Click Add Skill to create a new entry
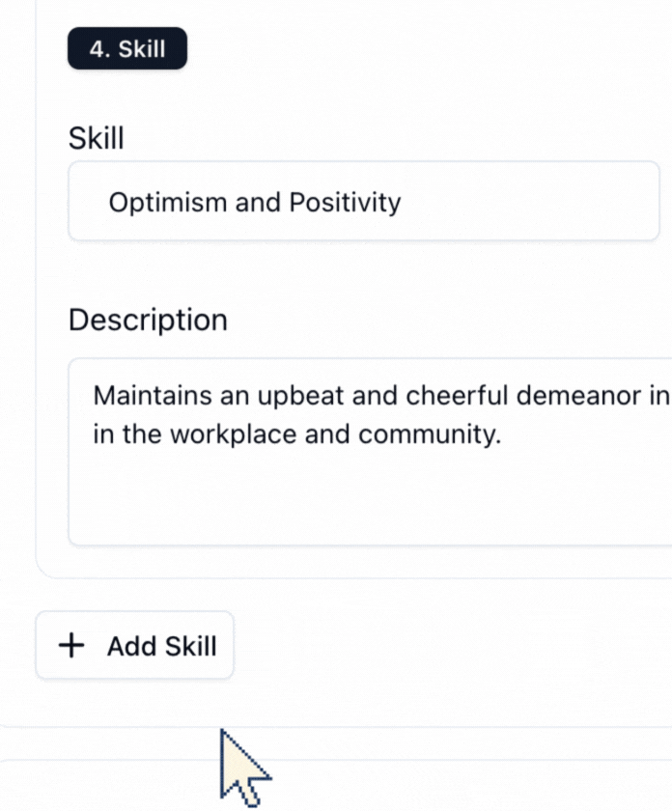The width and height of the screenshot is (672, 811). (x=134, y=646)
